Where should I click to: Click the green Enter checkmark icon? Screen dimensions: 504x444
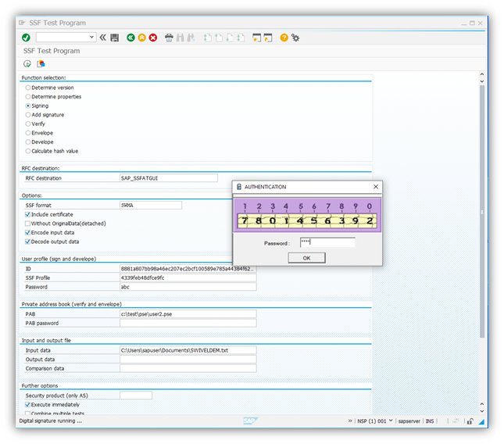[x=26, y=38]
